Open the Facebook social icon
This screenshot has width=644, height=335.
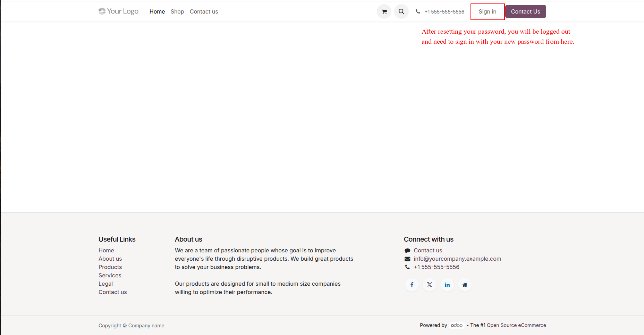[x=412, y=285]
